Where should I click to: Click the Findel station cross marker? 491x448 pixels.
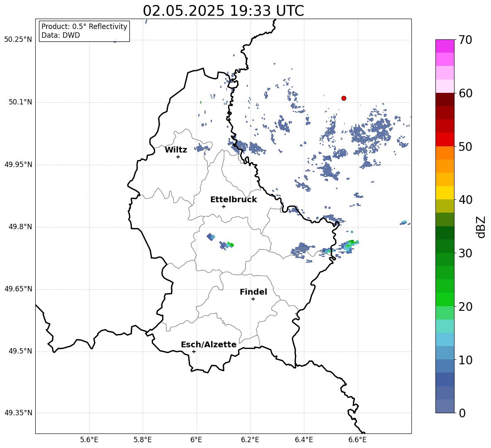pyautogui.click(x=253, y=299)
